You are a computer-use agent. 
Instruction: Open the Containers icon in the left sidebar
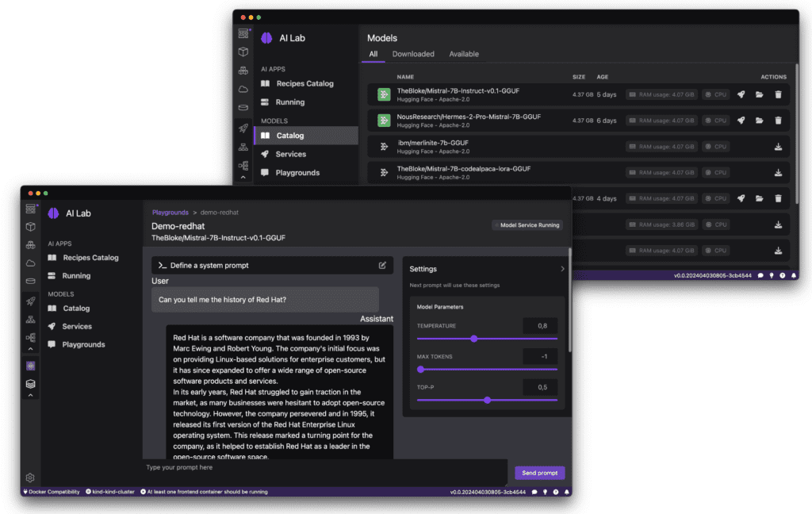coord(29,227)
